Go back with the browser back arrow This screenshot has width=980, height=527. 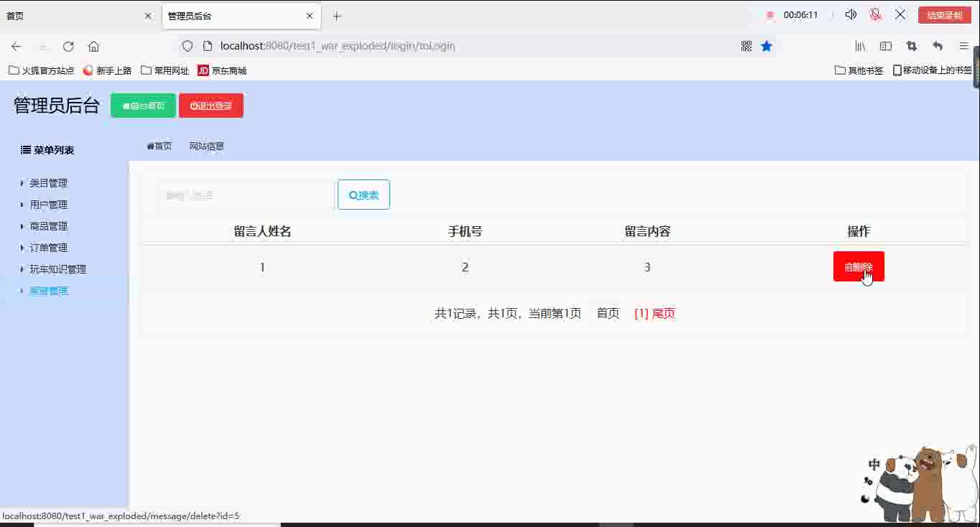pyautogui.click(x=17, y=46)
